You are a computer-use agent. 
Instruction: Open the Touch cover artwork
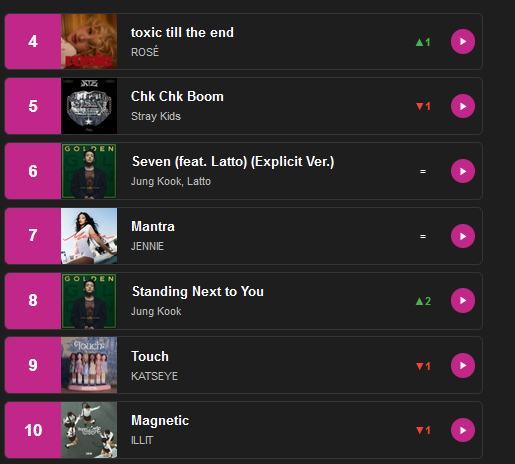click(x=89, y=365)
